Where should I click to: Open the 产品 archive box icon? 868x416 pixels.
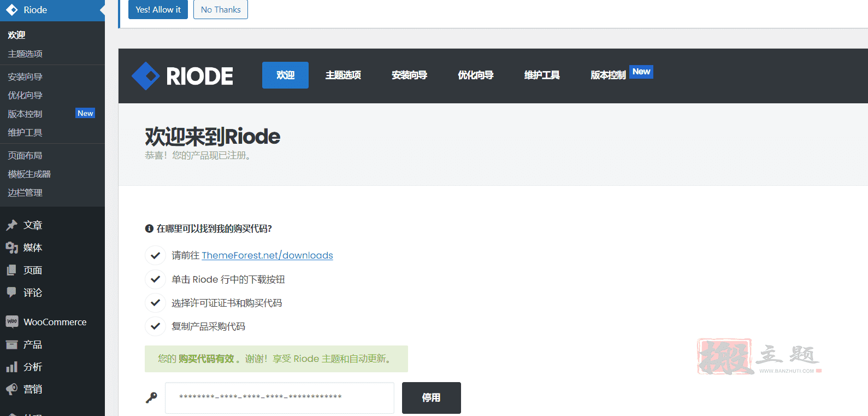11,344
